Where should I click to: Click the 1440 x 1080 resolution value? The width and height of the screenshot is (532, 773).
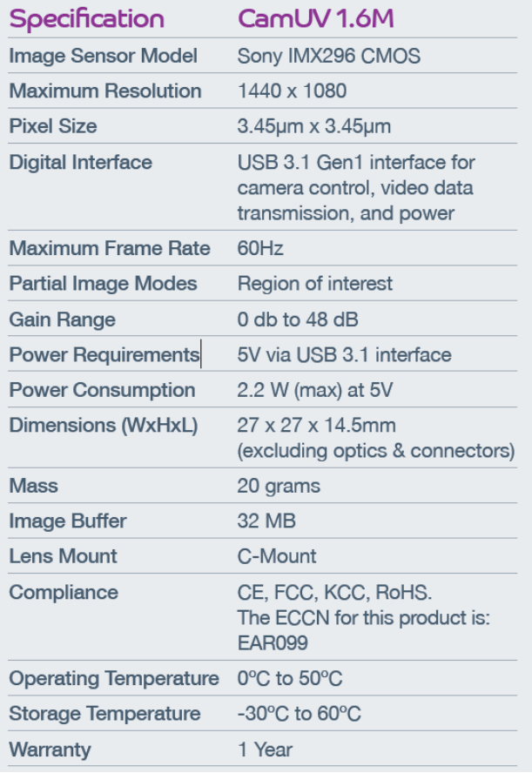point(292,91)
